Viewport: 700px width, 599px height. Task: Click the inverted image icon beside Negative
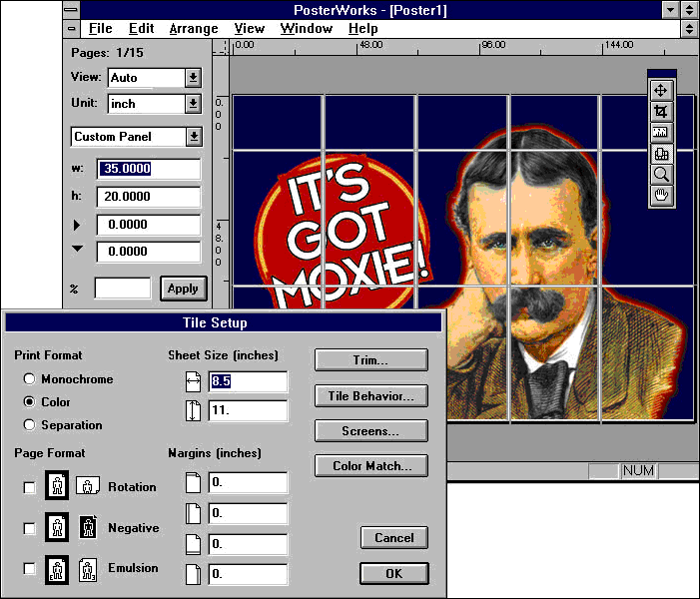pos(88,527)
